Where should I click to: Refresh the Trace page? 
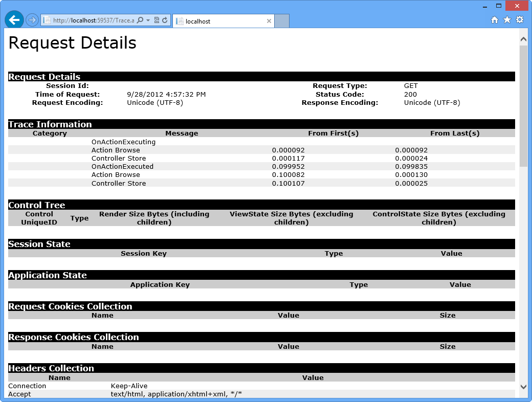[x=165, y=20]
